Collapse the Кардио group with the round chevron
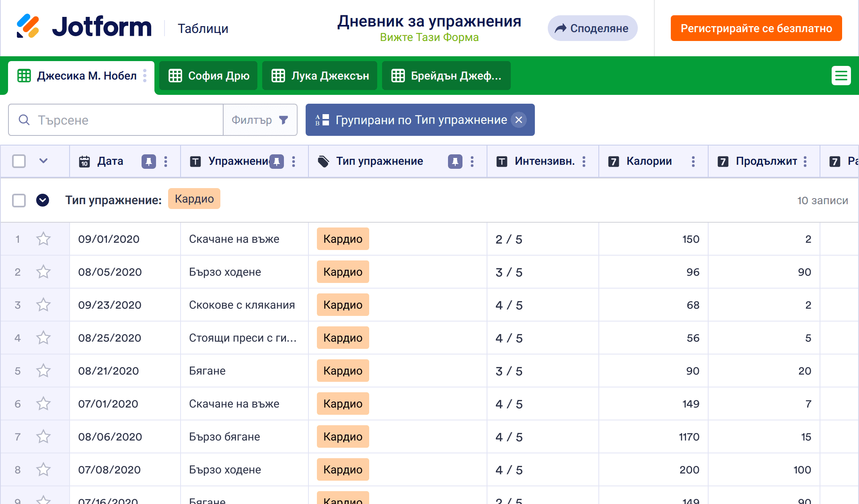This screenshot has height=504, width=859. pyautogui.click(x=43, y=200)
